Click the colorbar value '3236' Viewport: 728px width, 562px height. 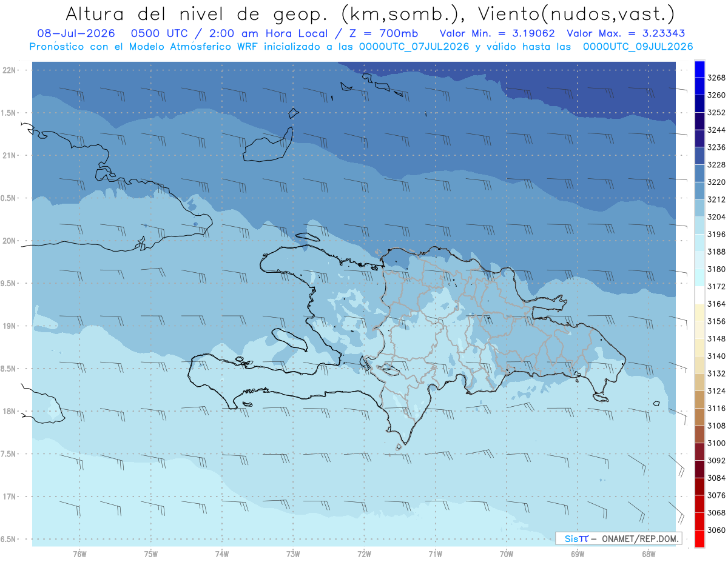[716, 147]
